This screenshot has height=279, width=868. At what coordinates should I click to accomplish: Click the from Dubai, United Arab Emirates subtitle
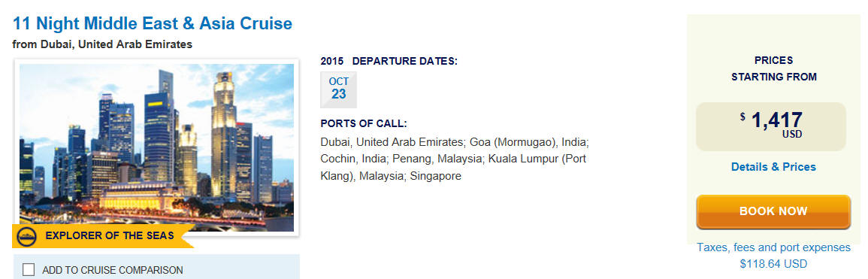pyautogui.click(x=102, y=44)
